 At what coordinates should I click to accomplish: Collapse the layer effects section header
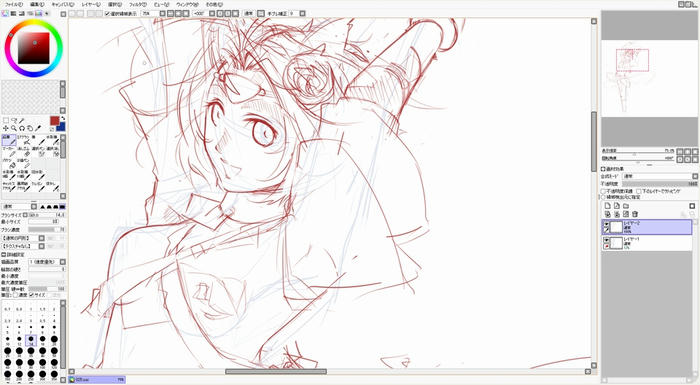[x=603, y=169]
